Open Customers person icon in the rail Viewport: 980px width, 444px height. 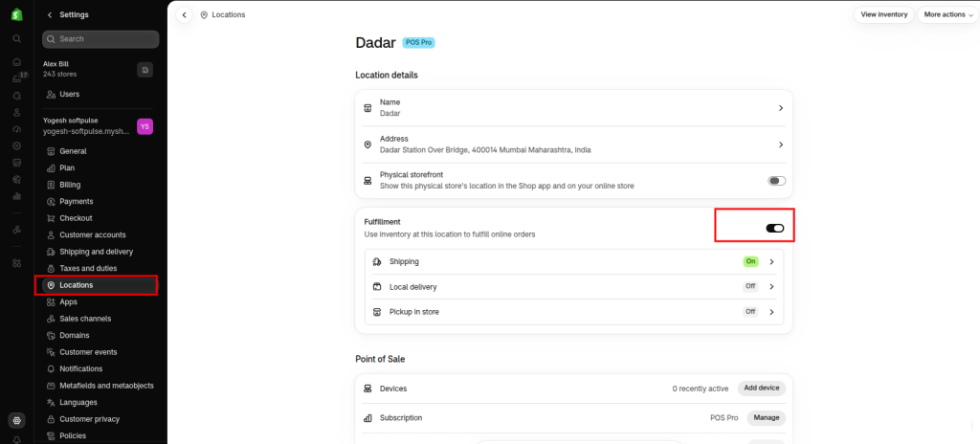coord(17,113)
